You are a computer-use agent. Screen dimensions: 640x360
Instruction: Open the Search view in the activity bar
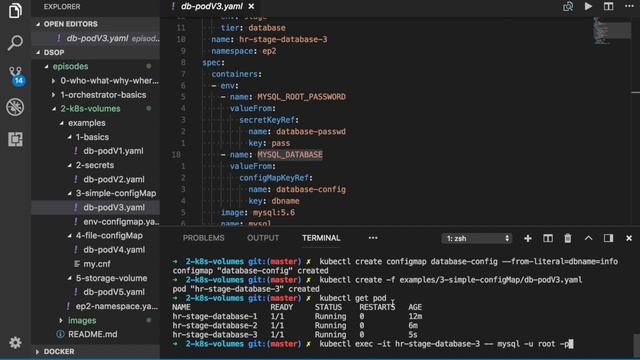(x=15, y=42)
